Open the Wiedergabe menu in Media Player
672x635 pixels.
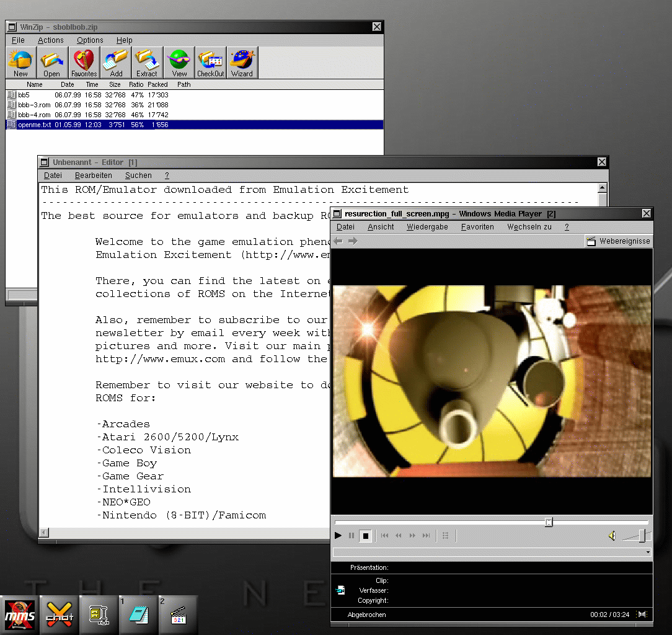coord(427,227)
